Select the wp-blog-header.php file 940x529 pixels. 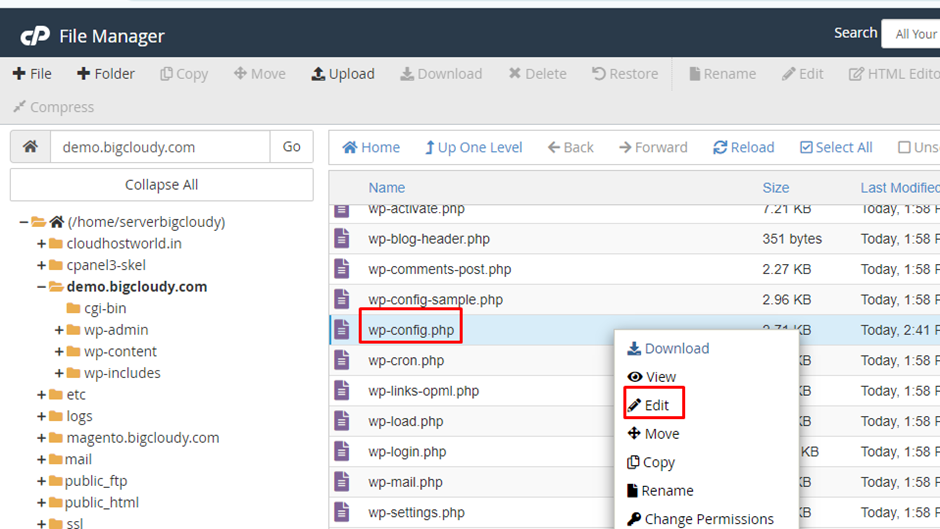pyautogui.click(x=429, y=239)
